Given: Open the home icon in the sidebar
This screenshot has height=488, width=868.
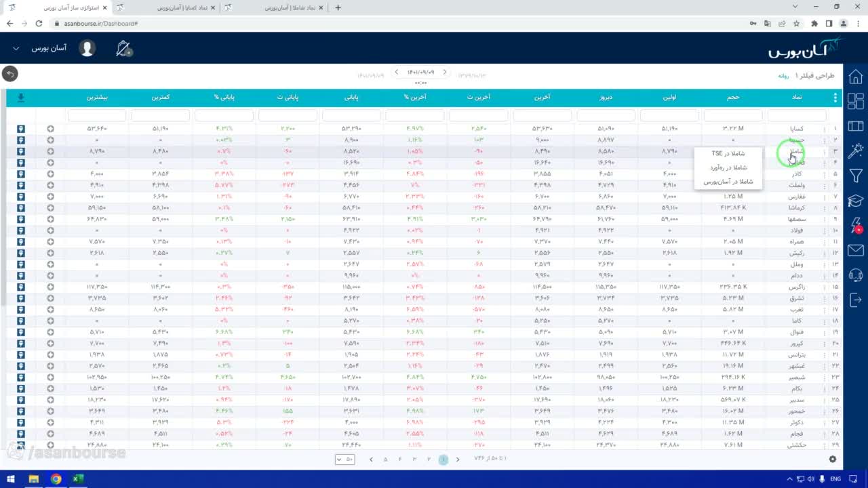Looking at the screenshot, I should click(856, 77).
